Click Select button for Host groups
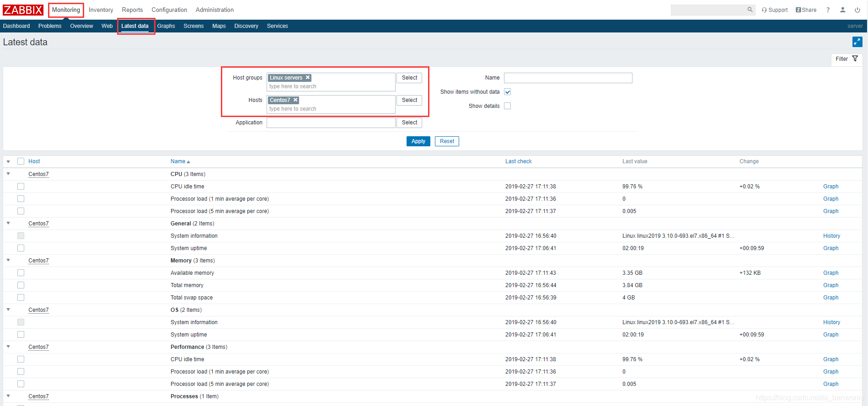This screenshot has width=868, height=406. 409,78
